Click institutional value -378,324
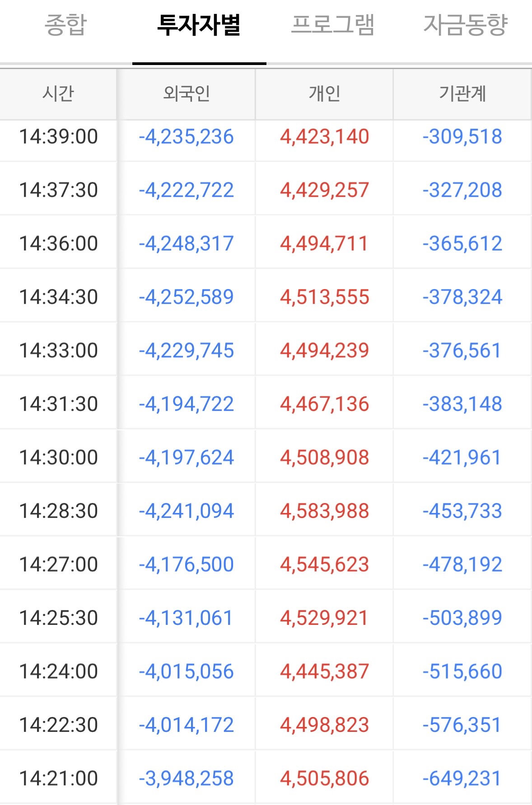Screen dimensions: 532x805 click(x=462, y=297)
